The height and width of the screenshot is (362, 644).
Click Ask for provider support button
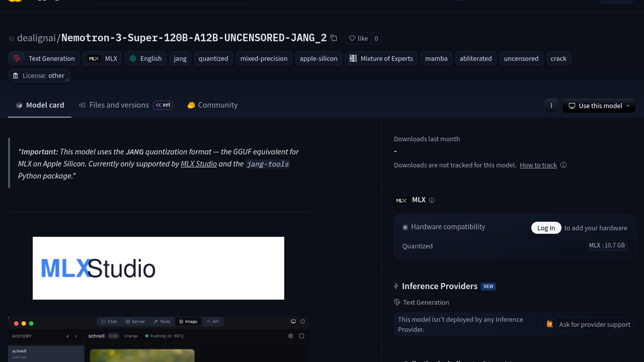(x=588, y=324)
